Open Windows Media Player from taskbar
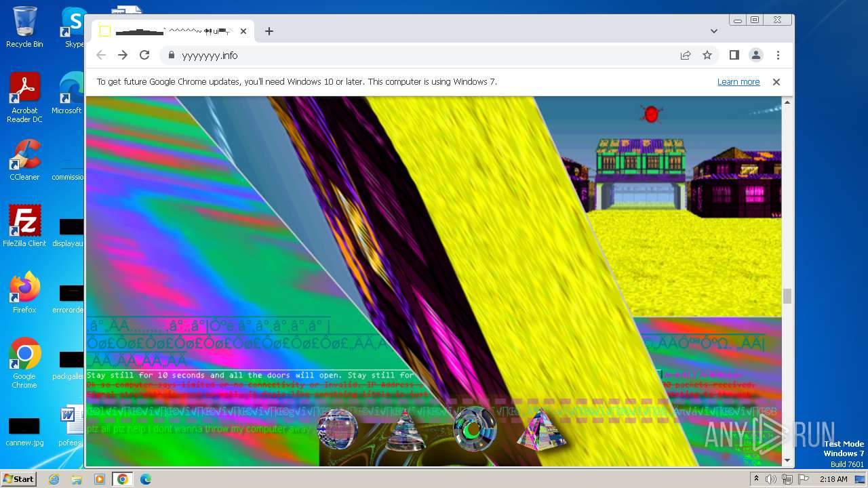Image resolution: width=868 pixels, height=488 pixels. (99, 479)
